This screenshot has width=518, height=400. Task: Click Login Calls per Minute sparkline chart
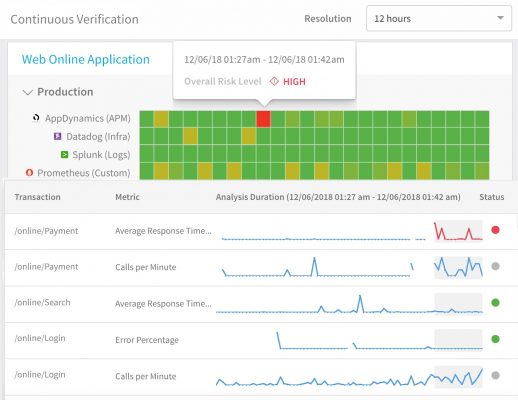pos(349,377)
